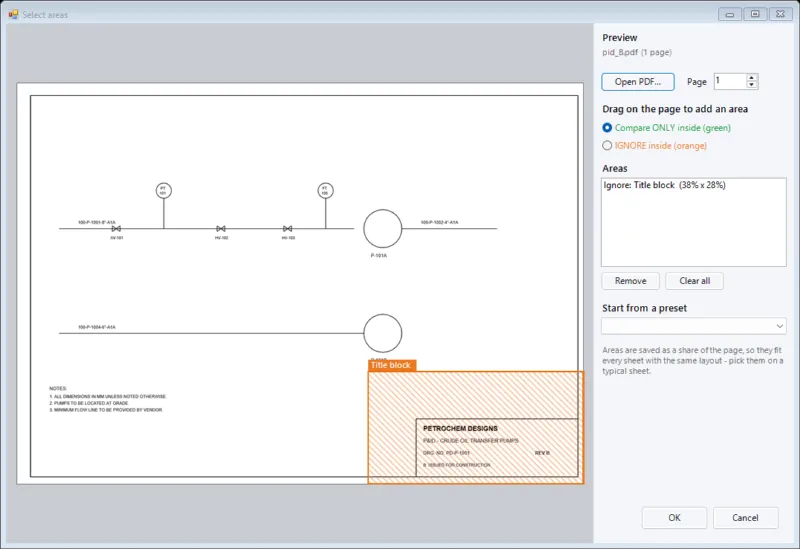The width and height of the screenshot is (800, 549).
Task: Click the lower pump circle symbol
Action: (383, 333)
